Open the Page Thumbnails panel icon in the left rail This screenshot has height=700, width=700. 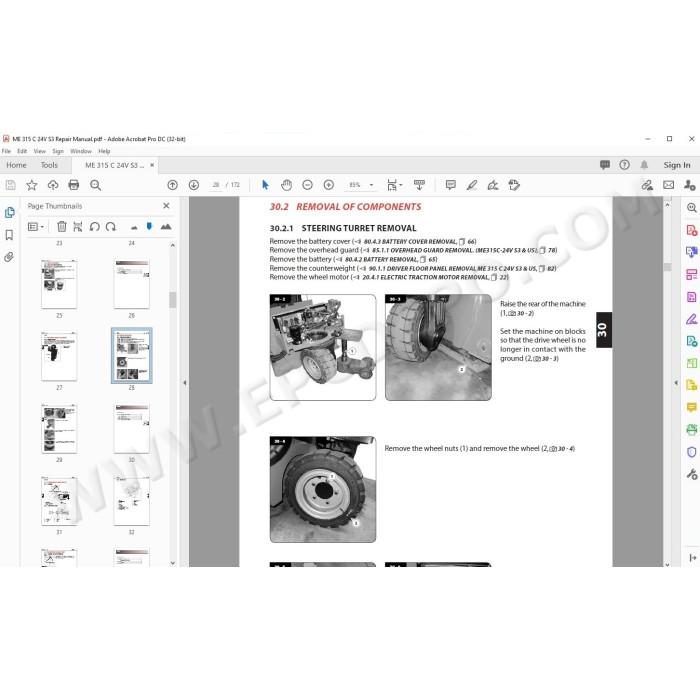coord(9,212)
